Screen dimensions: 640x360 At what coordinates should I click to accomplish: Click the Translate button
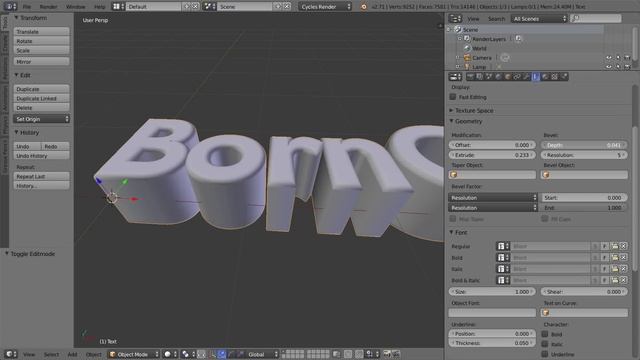click(x=41, y=31)
